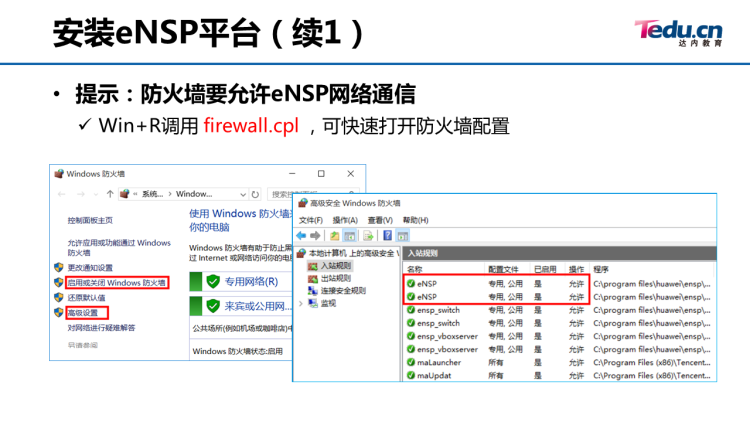Select the maLauncher rule name
Viewport: 750px width, 422px height.
439,363
